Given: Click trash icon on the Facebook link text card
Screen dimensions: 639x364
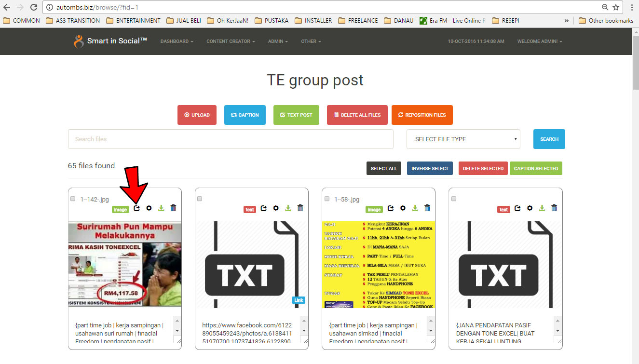Looking at the screenshot, I should pos(300,208).
